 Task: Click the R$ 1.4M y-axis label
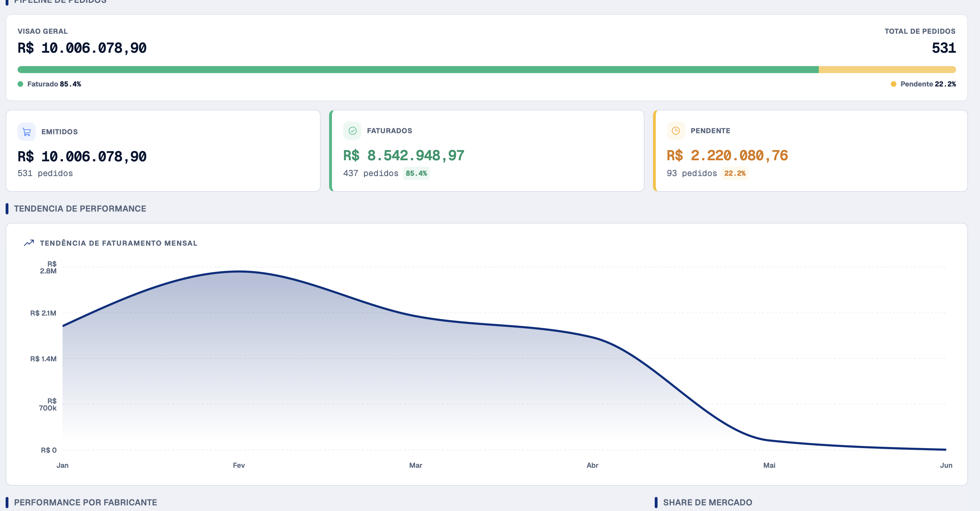pyautogui.click(x=43, y=359)
